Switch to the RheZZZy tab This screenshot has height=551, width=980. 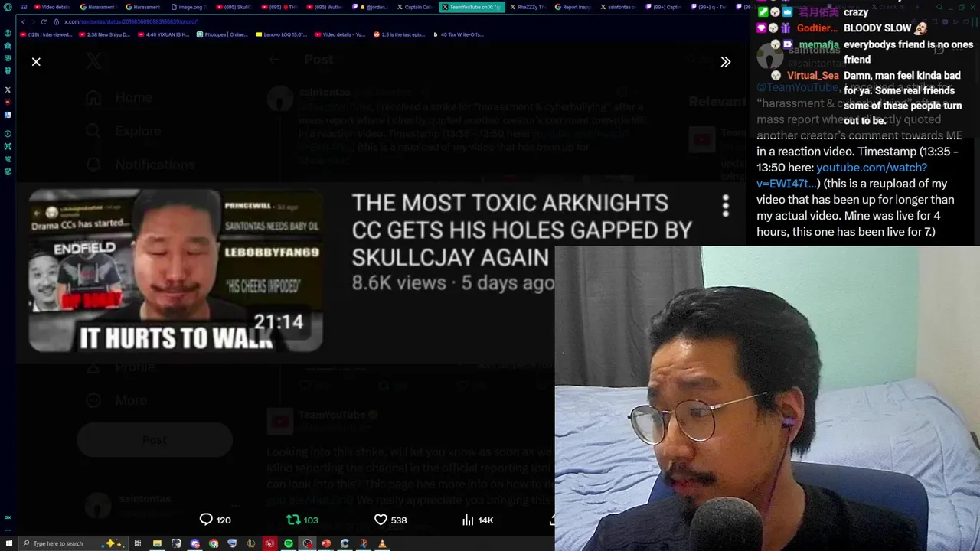tap(528, 7)
